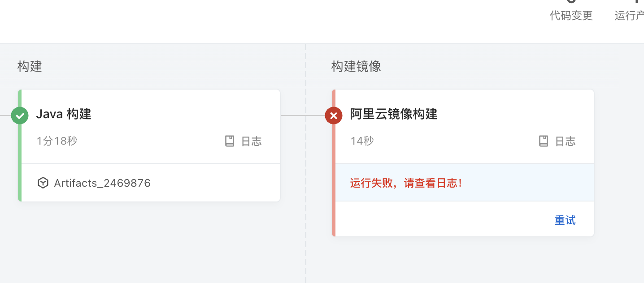Click the green success checkmark on Java 构建
644x283 pixels.
(20, 116)
